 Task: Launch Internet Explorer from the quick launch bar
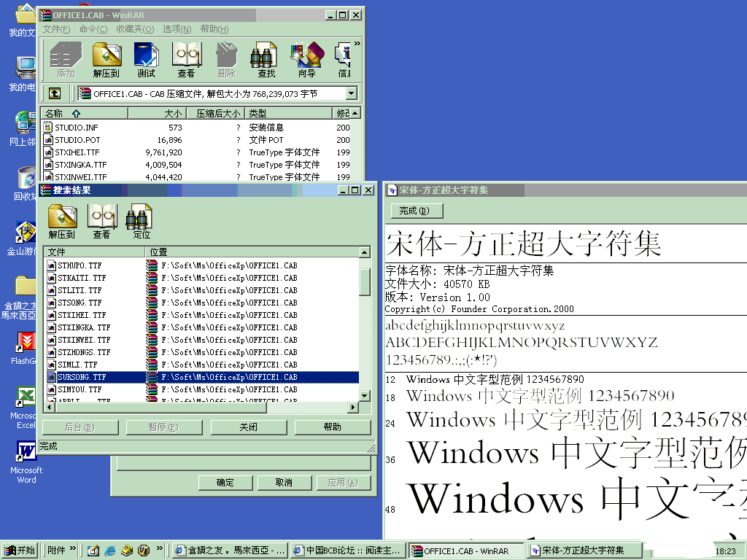pos(110,551)
